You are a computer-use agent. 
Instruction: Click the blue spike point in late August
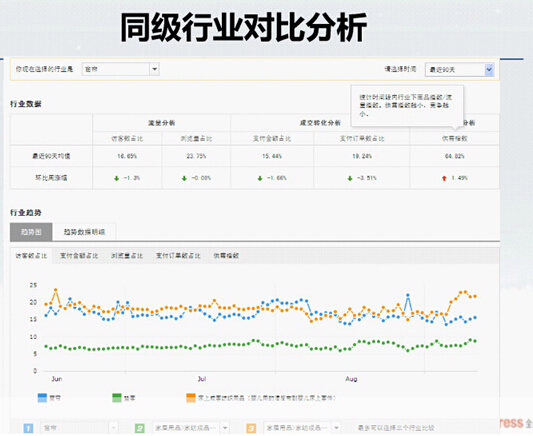(x=408, y=295)
